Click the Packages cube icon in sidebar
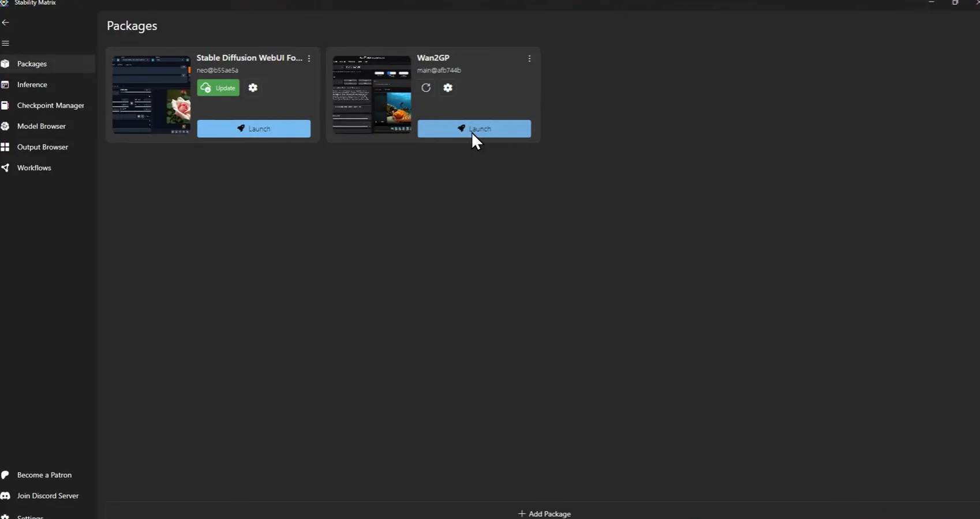The image size is (980, 519). tap(5, 64)
